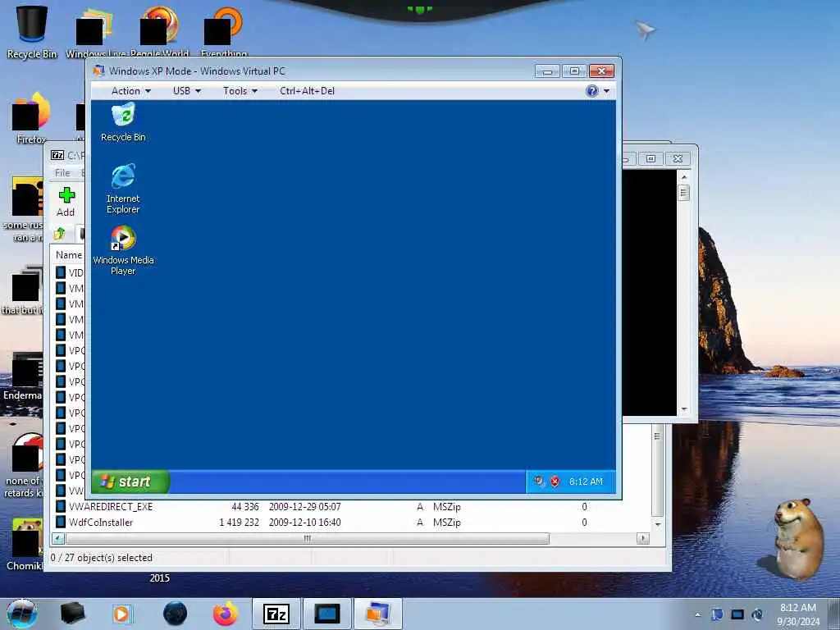Image resolution: width=840 pixels, height=630 pixels.
Task: Click the scroll-down arrow in the black window
Action: pyautogui.click(x=683, y=410)
